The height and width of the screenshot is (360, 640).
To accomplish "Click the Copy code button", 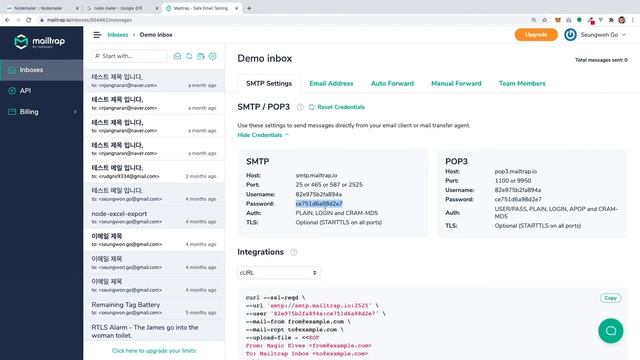I will coord(611,298).
